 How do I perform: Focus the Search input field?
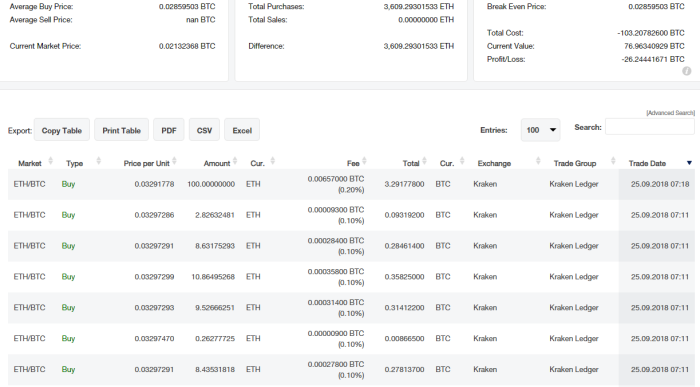(x=650, y=127)
